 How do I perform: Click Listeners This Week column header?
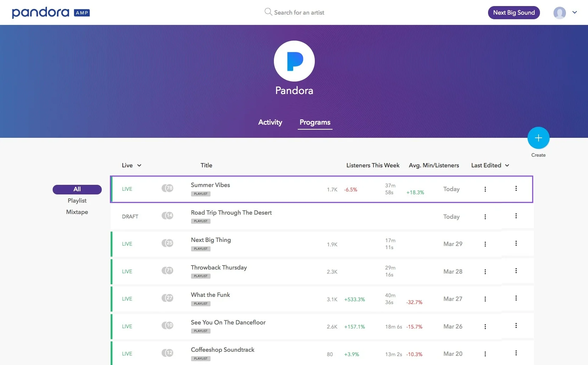coord(373,165)
